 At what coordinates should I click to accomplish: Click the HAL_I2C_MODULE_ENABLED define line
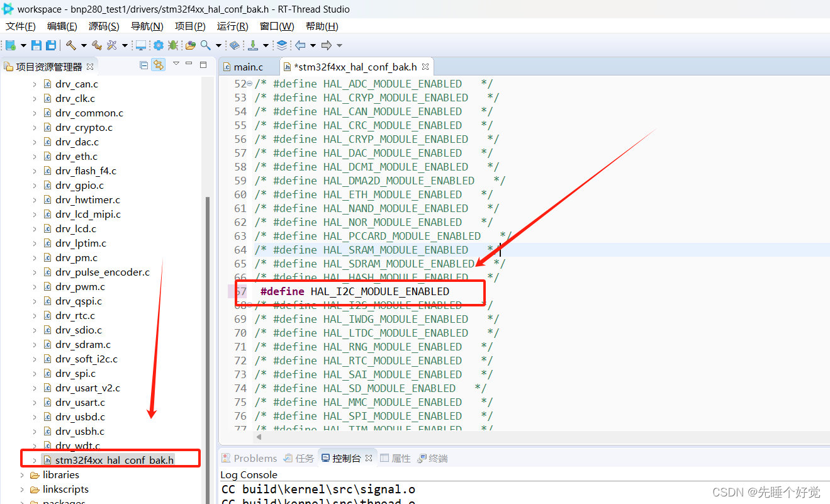(x=354, y=291)
